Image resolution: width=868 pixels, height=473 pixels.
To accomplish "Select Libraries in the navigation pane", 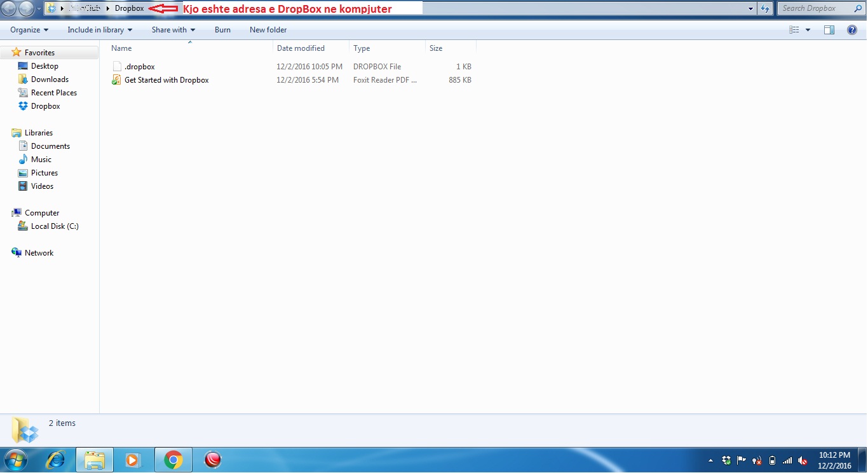I will 38,133.
